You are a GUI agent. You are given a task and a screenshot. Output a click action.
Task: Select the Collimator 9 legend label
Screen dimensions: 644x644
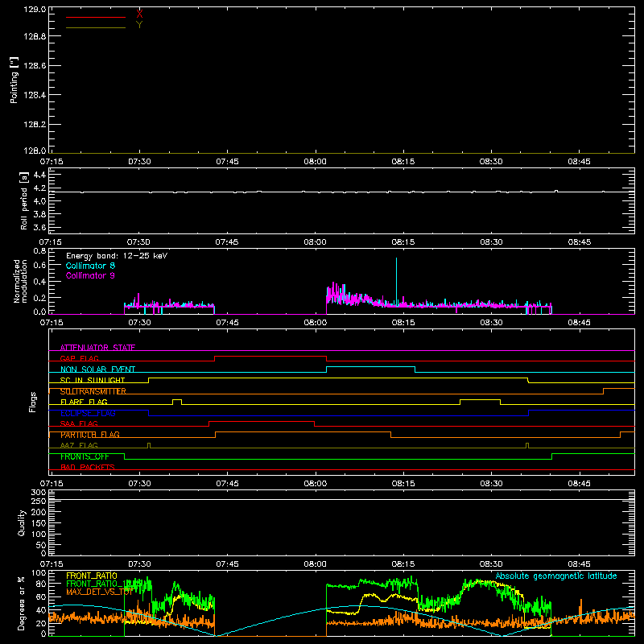tap(90, 275)
